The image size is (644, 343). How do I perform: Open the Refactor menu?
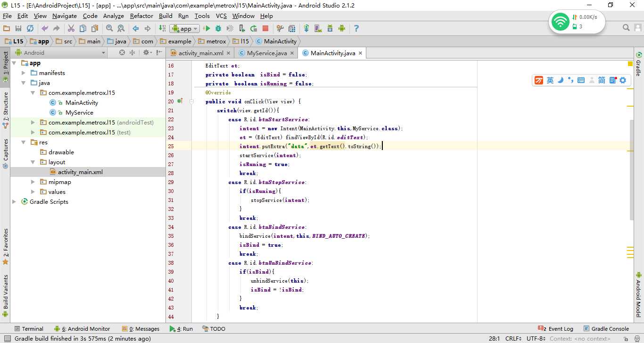(x=141, y=16)
